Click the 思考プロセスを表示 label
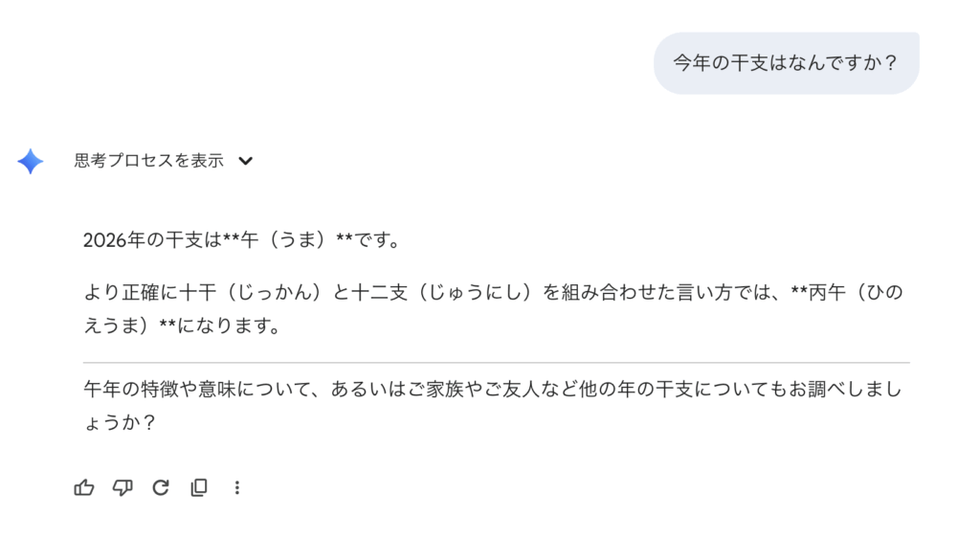Screen dimensions: 980x539 149,161
